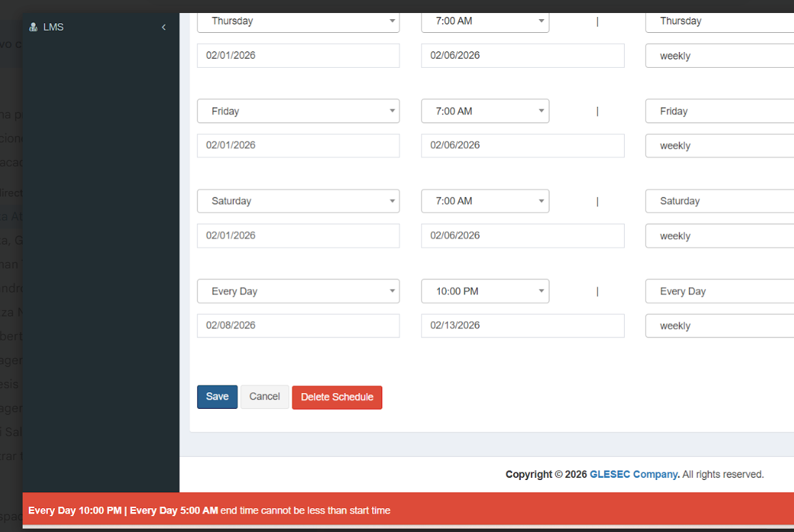Open the Every Day end day dropdown
This screenshot has width=794, height=532.
pos(719,291)
